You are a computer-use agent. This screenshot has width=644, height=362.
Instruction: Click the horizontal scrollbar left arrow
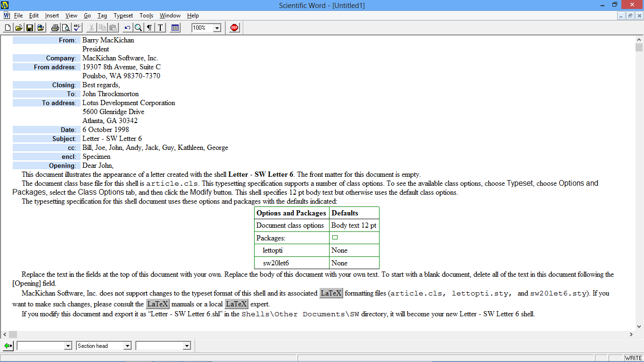click(x=4, y=334)
